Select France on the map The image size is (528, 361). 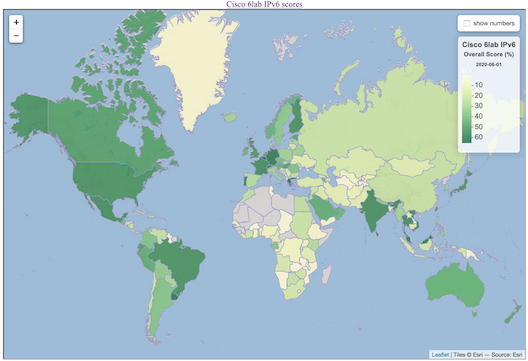click(x=260, y=167)
